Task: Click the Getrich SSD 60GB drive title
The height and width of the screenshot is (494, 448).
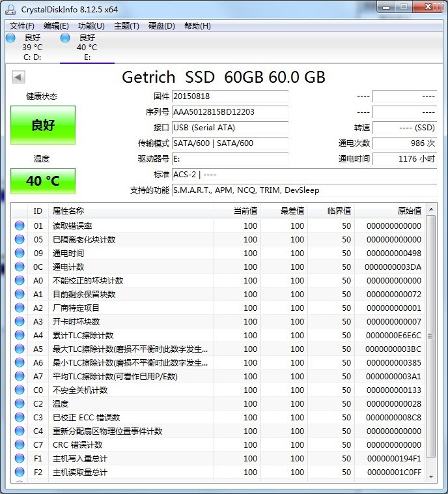Action: (x=223, y=77)
